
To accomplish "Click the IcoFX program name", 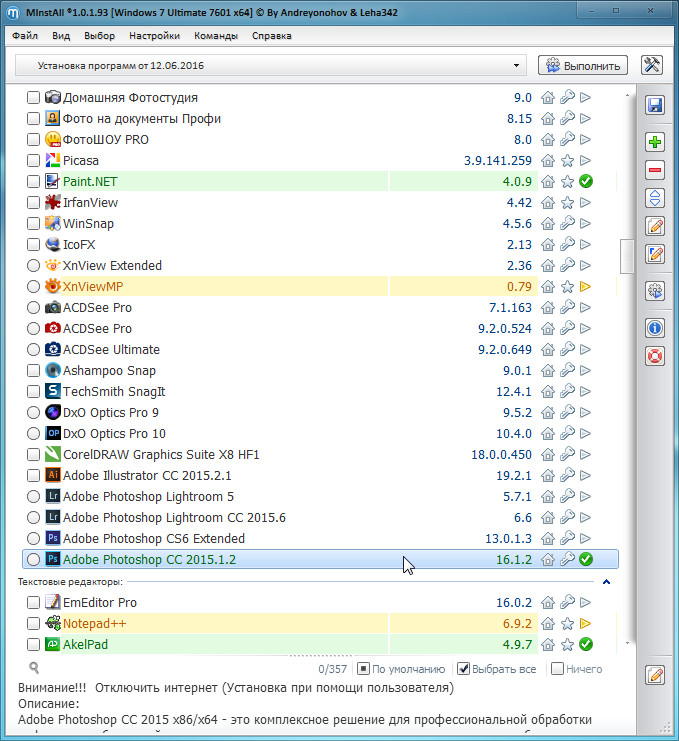I will point(79,245).
